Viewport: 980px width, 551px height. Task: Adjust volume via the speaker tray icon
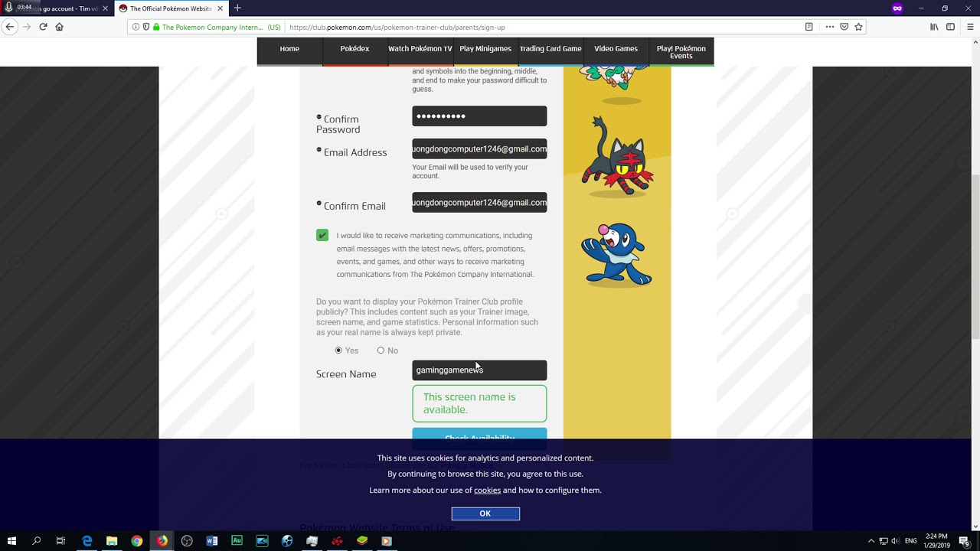click(x=895, y=541)
